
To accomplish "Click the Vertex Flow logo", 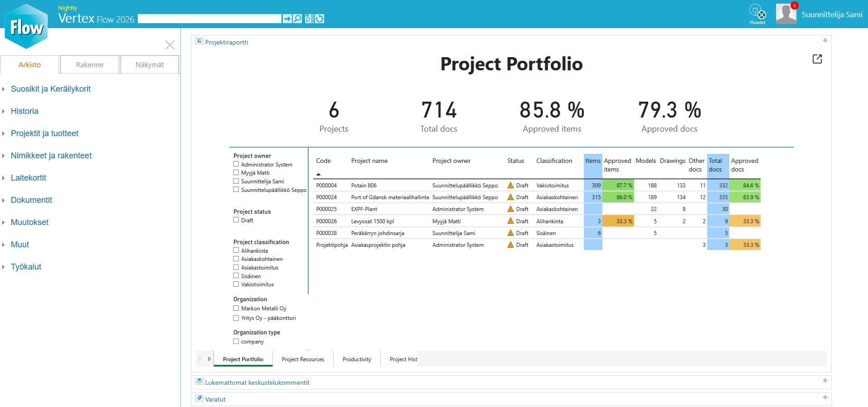I will click(26, 27).
